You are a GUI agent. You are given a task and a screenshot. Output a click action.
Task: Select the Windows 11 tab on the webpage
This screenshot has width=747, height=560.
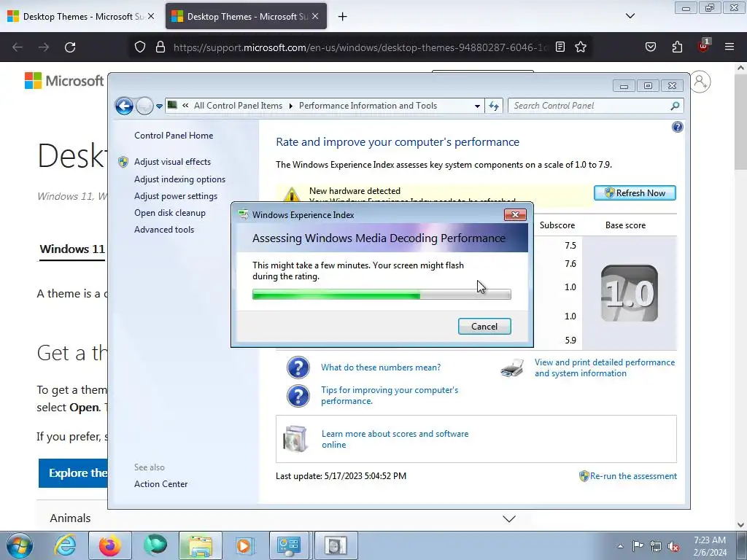[x=72, y=249]
